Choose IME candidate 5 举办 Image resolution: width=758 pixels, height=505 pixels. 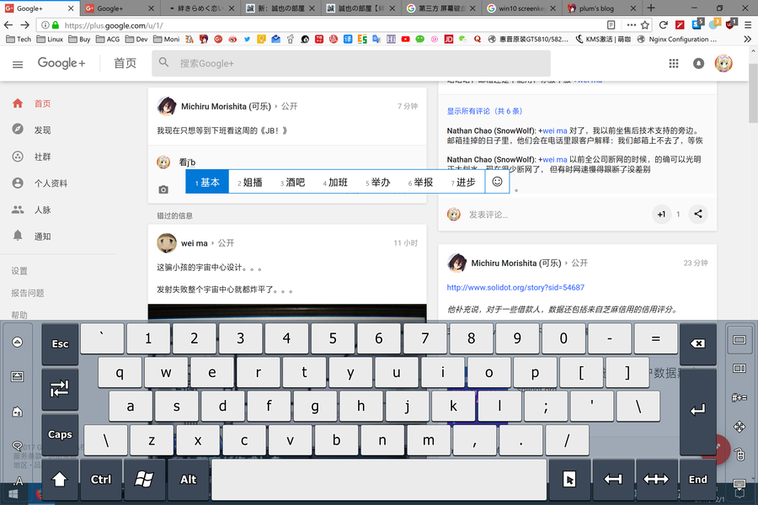pos(378,182)
